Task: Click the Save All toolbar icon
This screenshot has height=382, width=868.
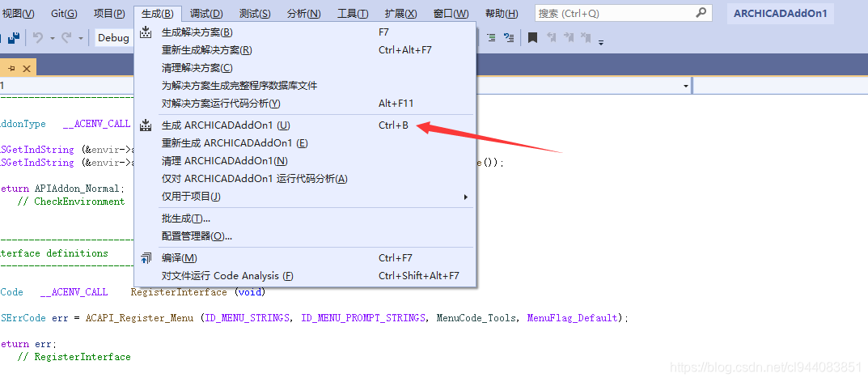Action: pyautogui.click(x=13, y=38)
